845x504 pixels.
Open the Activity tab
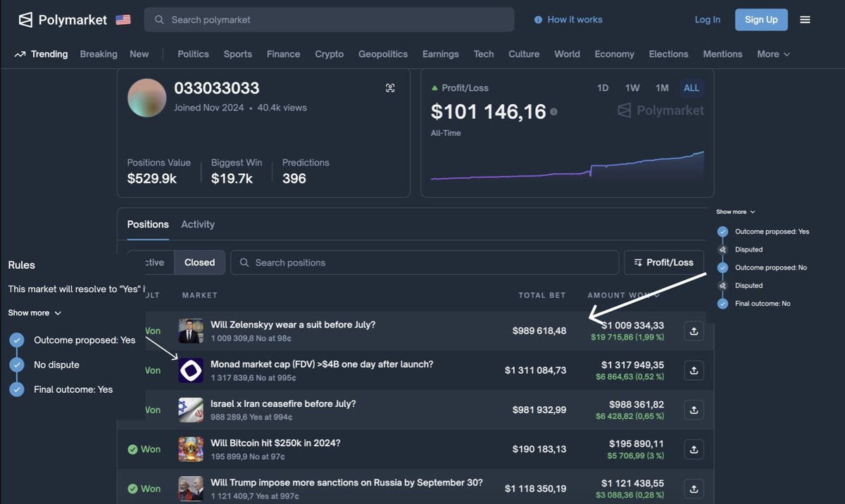coord(198,225)
